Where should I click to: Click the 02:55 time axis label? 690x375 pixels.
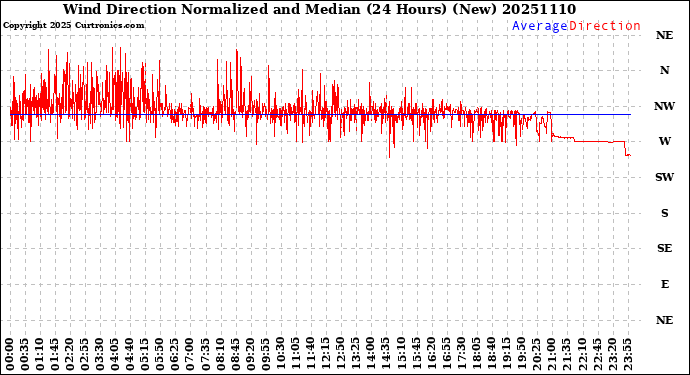click(85, 355)
